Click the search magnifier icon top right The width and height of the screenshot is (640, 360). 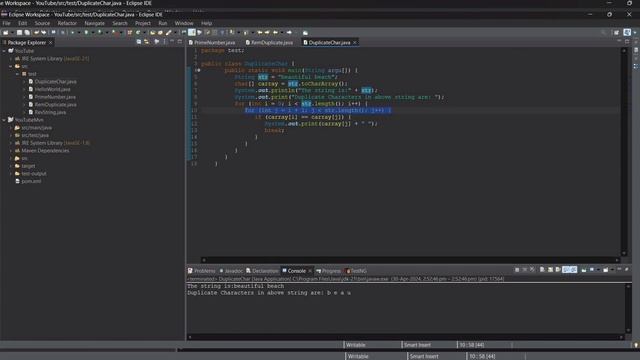[604, 32]
